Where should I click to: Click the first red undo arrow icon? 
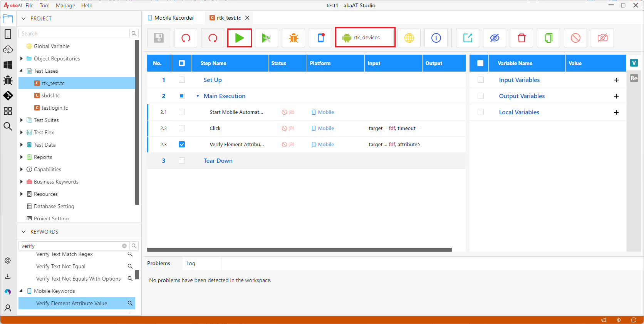click(186, 38)
